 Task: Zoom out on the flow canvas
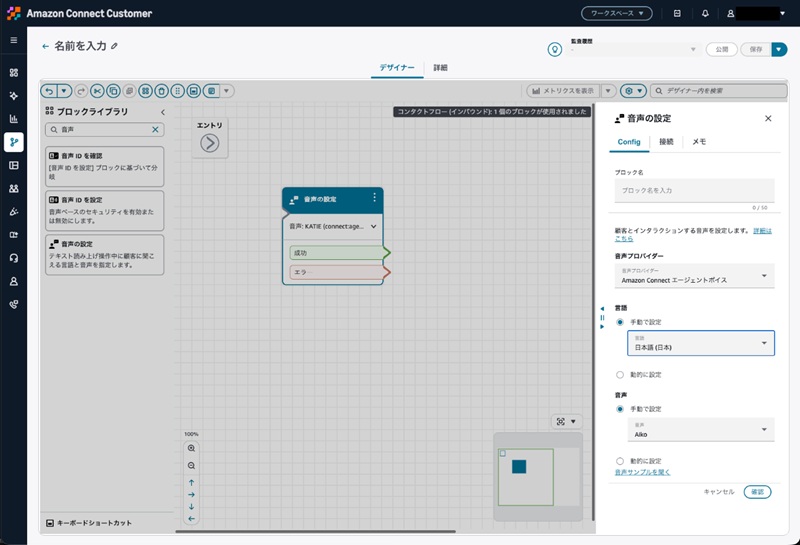pos(191,465)
